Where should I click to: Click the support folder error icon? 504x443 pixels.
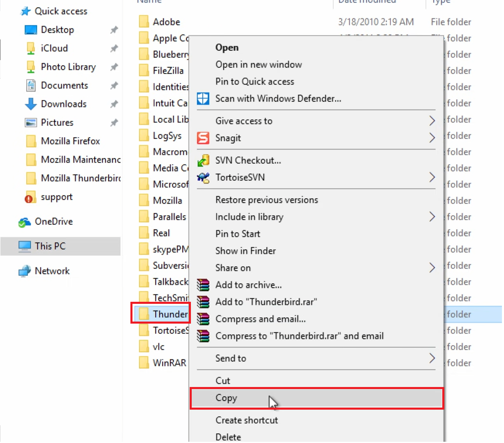[x=31, y=197]
